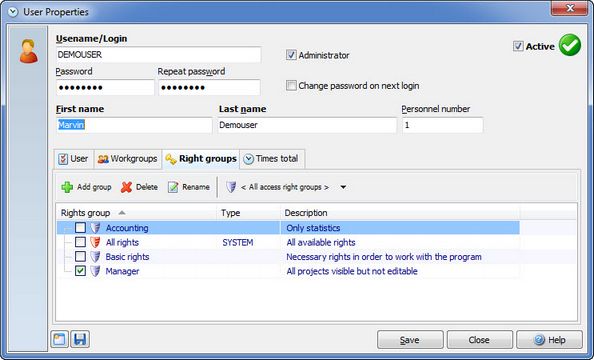Click the green plus Add group icon
Screen dimensions: 594x360
coord(67,187)
